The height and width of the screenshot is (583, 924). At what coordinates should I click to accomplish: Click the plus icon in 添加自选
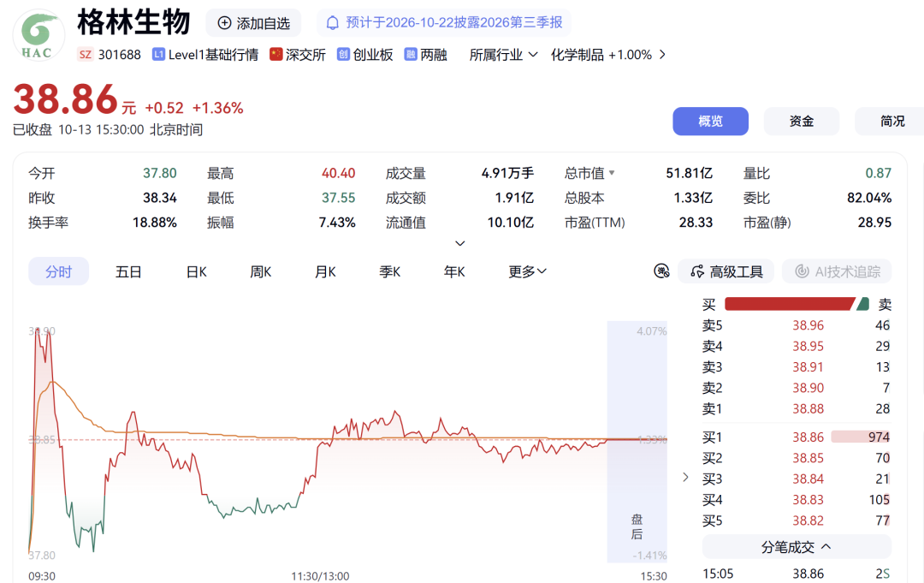point(224,23)
